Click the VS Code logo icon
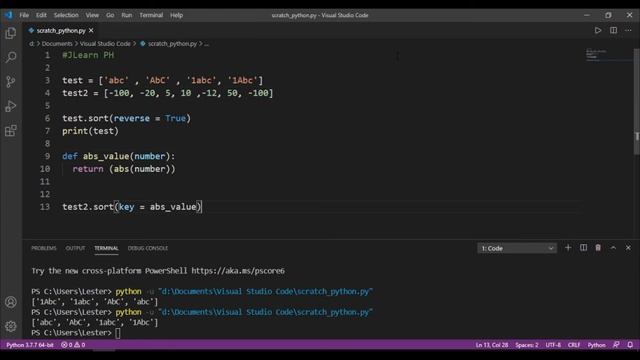The image size is (640, 360). tap(9, 15)
